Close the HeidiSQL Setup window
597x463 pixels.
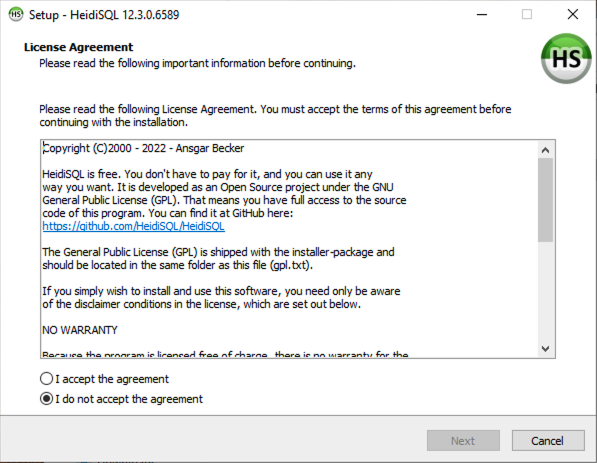click(x=573, y=14)
